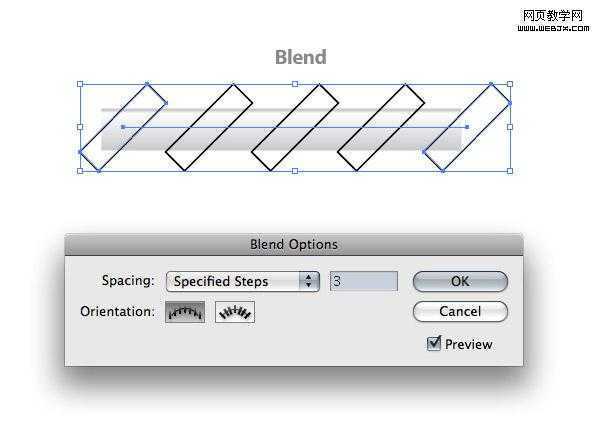Select the middle blended rectangle
This screenshot has width=600, height=429.
(x=295, y=127)
